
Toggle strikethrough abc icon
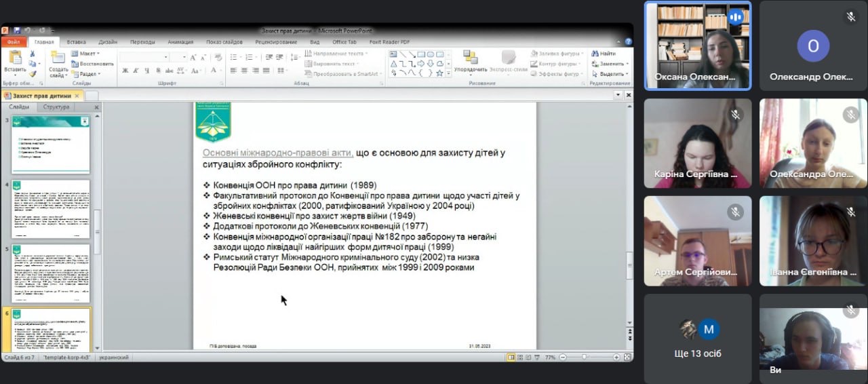(169, 71)
